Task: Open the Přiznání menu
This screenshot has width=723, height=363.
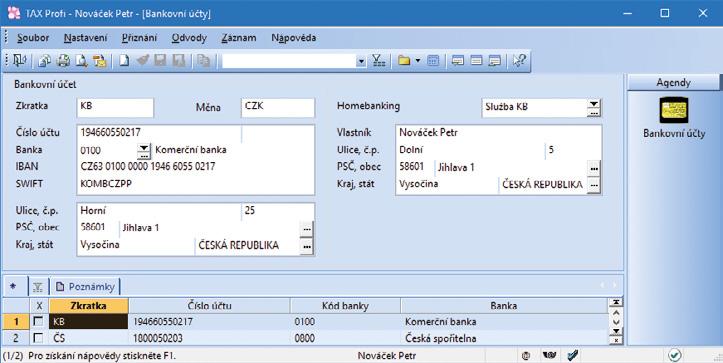Action: 139,38
